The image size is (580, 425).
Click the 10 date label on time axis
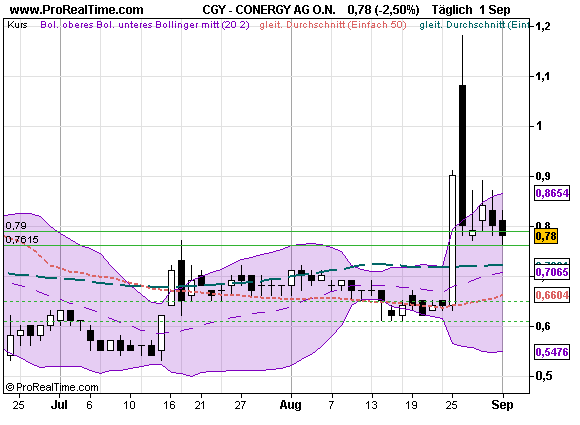point(129,405)
